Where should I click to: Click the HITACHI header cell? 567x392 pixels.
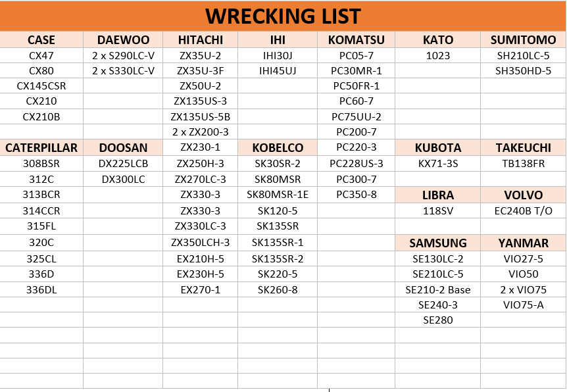pyautogui.click(x=201, y=39)
